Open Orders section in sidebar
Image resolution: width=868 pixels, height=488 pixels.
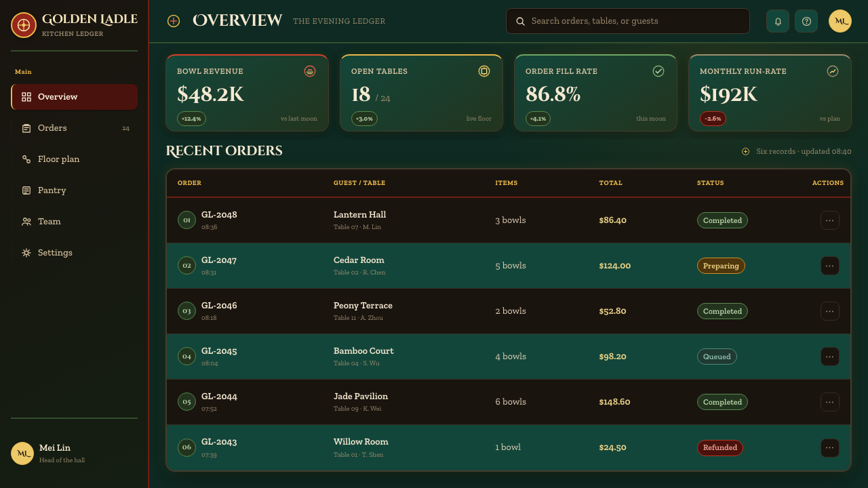[75, 128]
